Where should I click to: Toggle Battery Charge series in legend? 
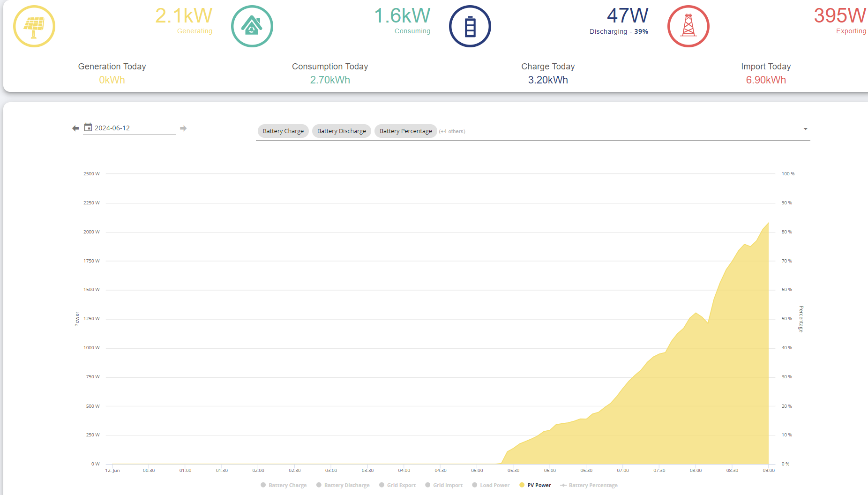284,485
